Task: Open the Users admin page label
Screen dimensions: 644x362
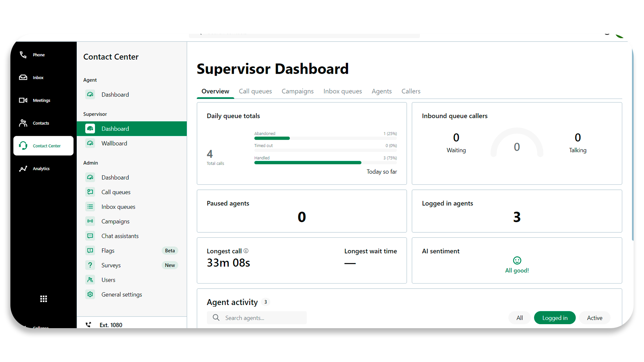Action: (x=108, y=280)
